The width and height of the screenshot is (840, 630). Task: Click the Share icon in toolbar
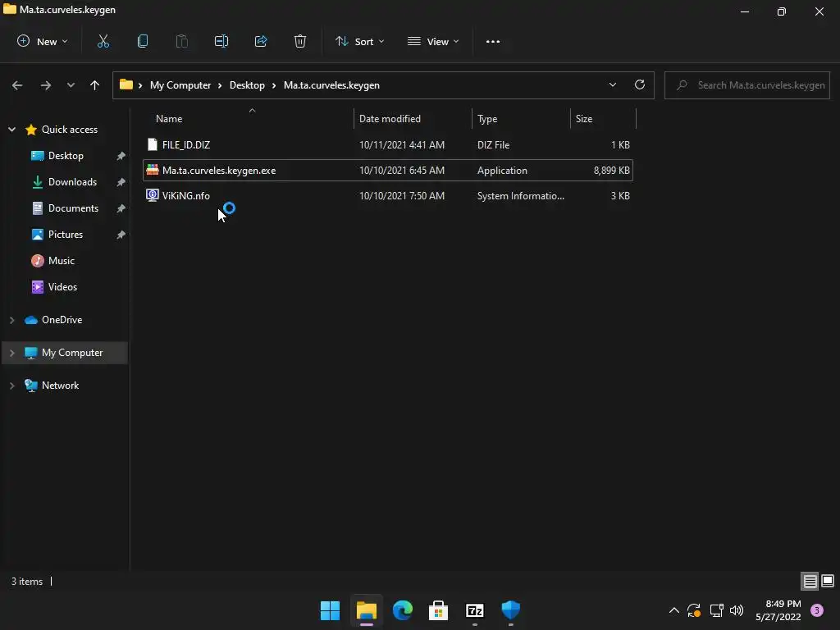pyautogui.click(x=261, y=41)
